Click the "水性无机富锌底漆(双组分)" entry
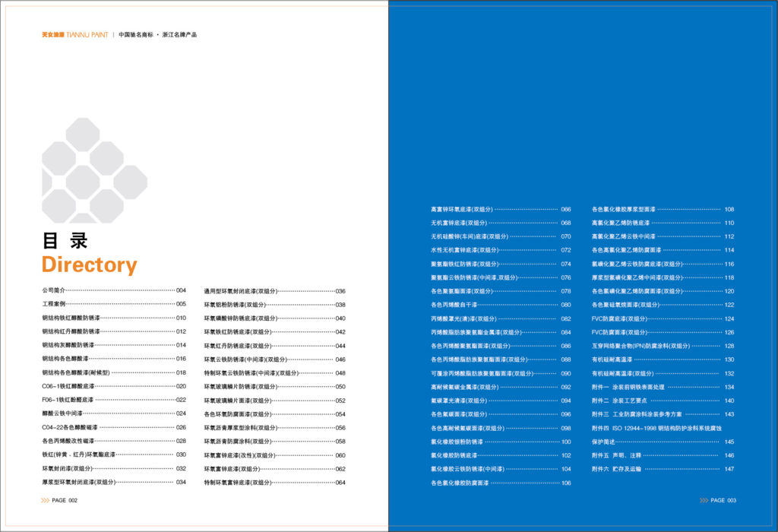 coord(501,250)
